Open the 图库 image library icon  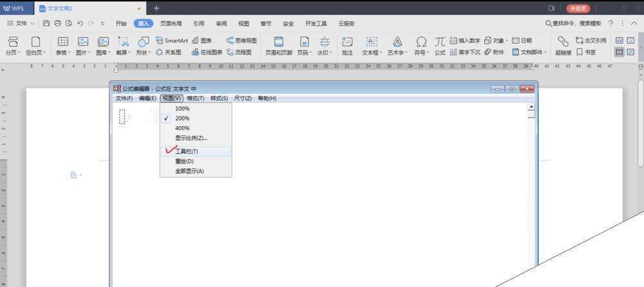click(x=103, y=41)
